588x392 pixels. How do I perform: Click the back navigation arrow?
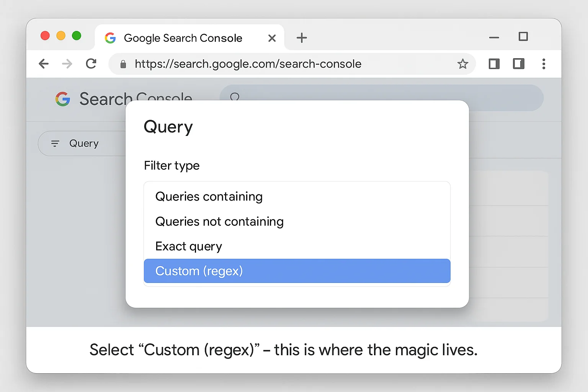pos(44,64)
